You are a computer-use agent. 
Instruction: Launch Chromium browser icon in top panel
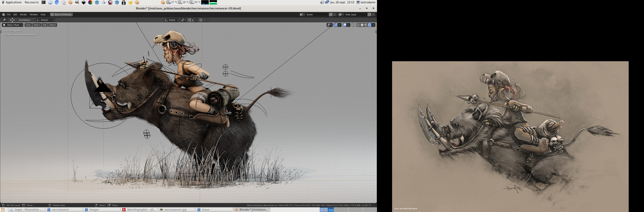57,2
